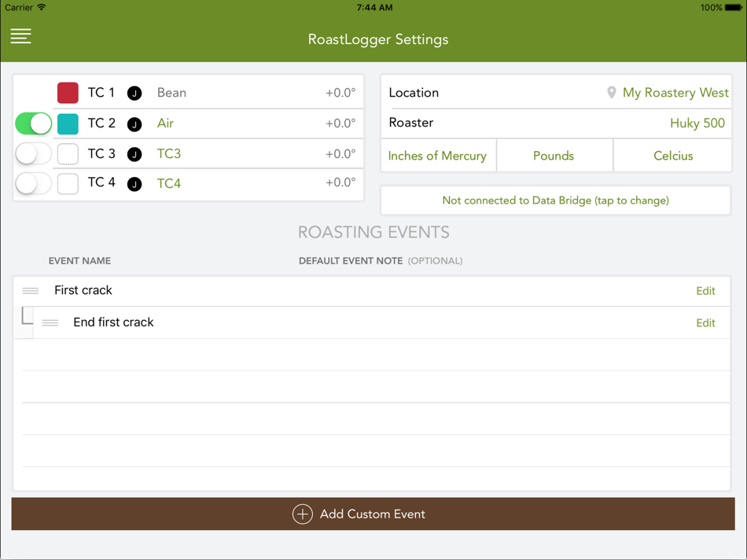Select the Celcius temperature unit
This screenshot has height=560, width=747.
672,156
